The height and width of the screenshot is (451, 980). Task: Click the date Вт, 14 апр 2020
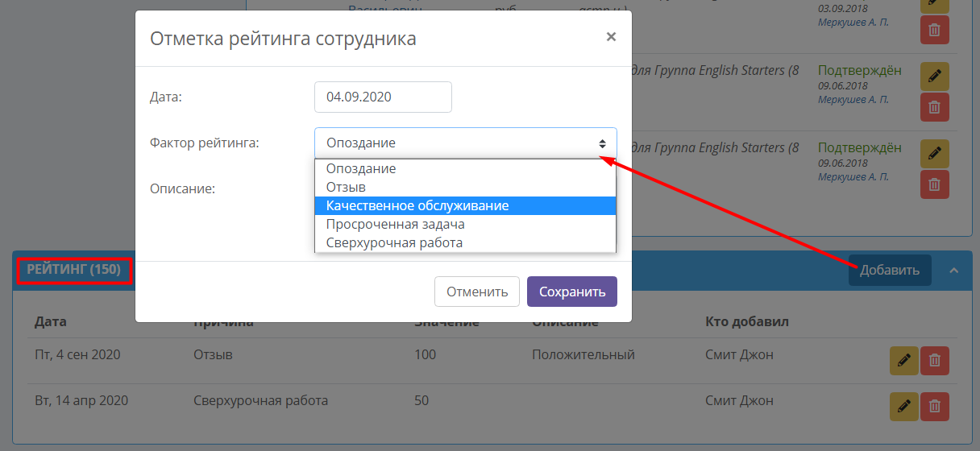[81, 400]
